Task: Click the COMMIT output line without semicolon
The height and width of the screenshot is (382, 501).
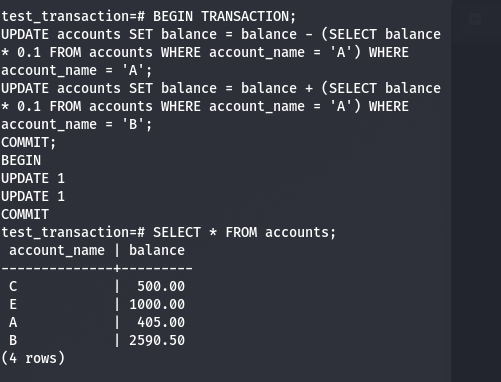Action: click(25, 214)
